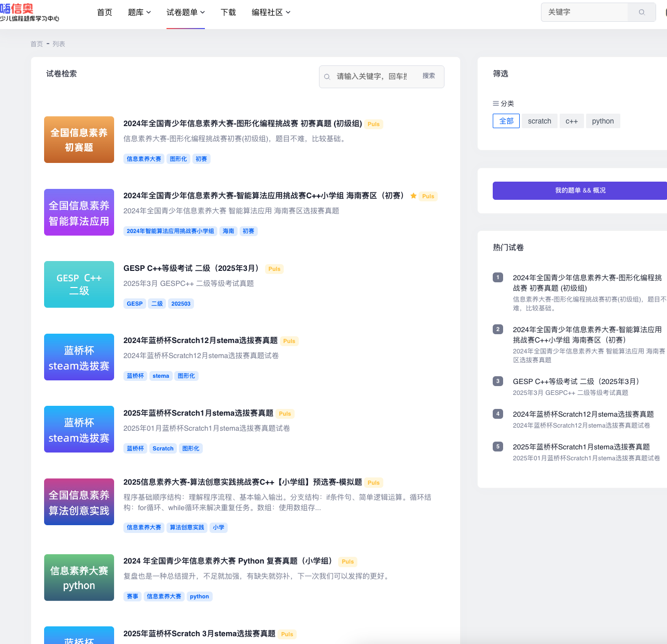Viewport: 667px width, 644px height.
Task: Open hot paper 2025年蓝桥杯Scratch1月 in sidebar
Action: 581,447
